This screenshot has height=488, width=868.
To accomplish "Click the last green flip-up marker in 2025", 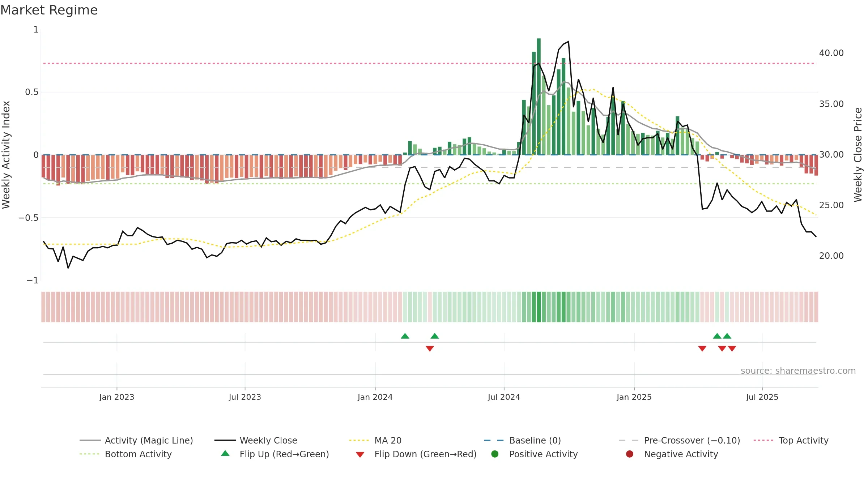I will [x=727, y=336].
